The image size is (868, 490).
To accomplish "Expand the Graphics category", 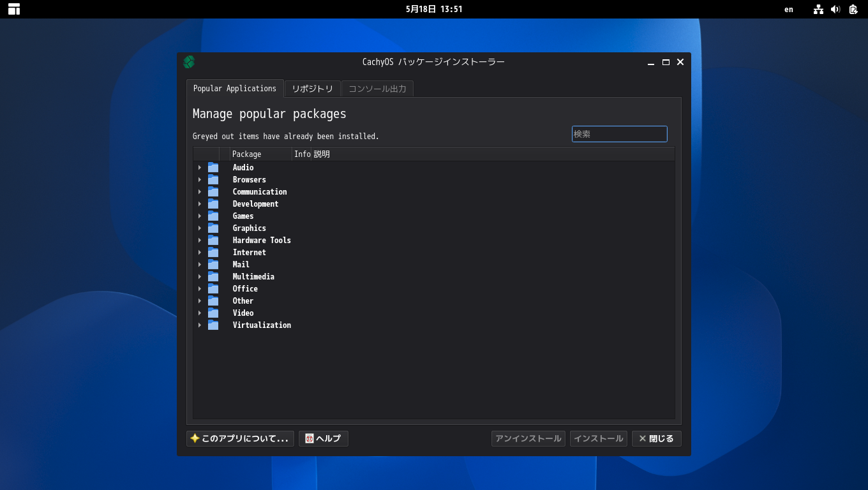I will (200, 228).
